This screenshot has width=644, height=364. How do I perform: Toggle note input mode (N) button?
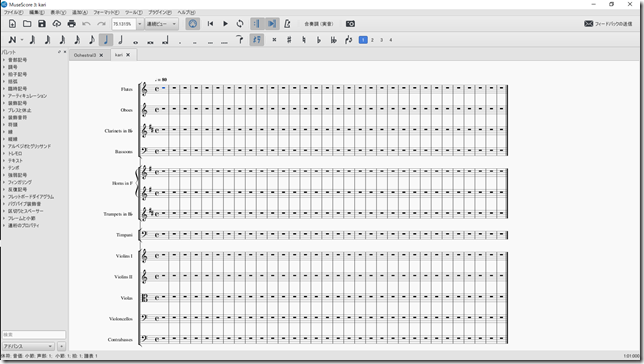[x=12, y=40]
